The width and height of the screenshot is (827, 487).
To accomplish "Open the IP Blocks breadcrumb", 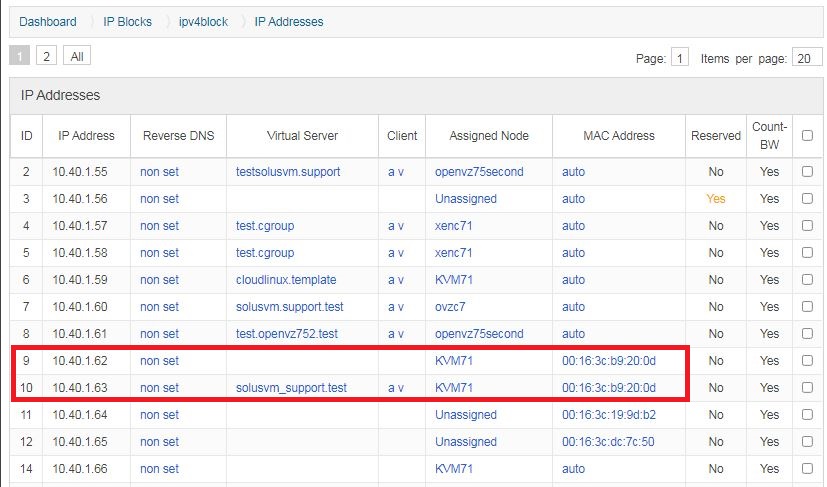I will click(x=128, y=21).
